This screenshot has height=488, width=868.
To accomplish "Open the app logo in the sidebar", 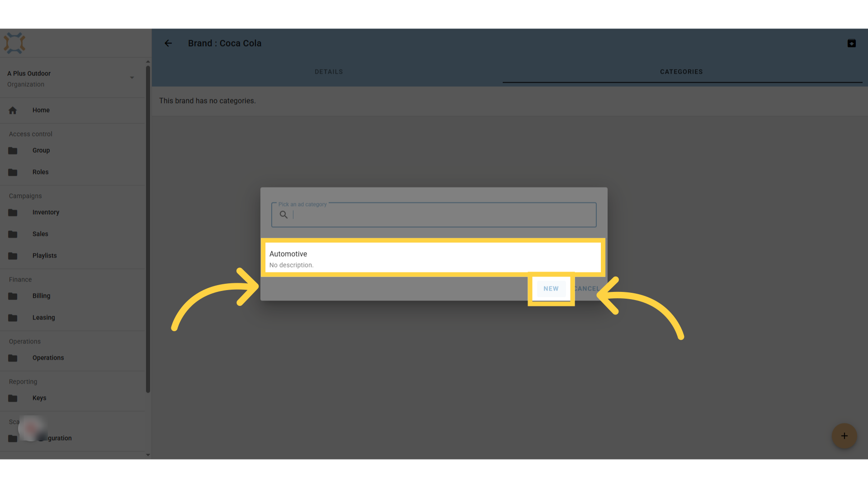I will (14, 43).
